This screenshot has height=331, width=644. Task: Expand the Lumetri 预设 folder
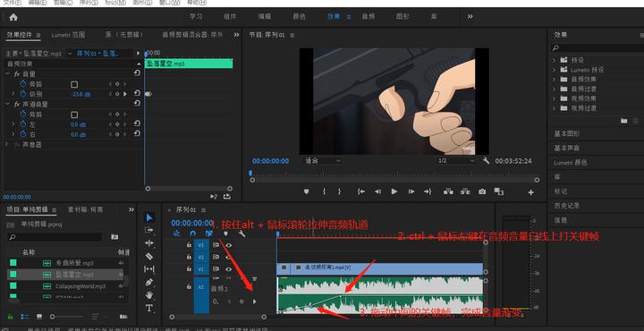pyautogui.click(x=554, y=70)
